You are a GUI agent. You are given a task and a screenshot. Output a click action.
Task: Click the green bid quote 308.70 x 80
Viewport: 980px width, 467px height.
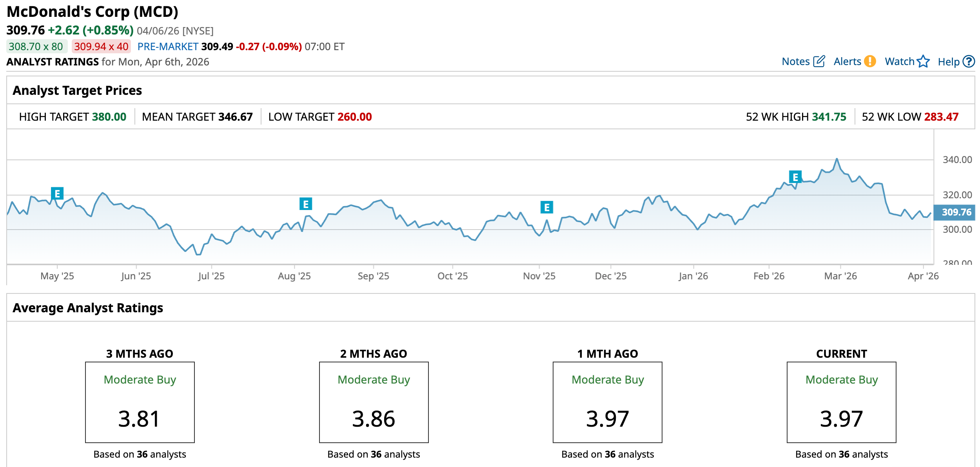pyautogui.click(x=36, y=47)
